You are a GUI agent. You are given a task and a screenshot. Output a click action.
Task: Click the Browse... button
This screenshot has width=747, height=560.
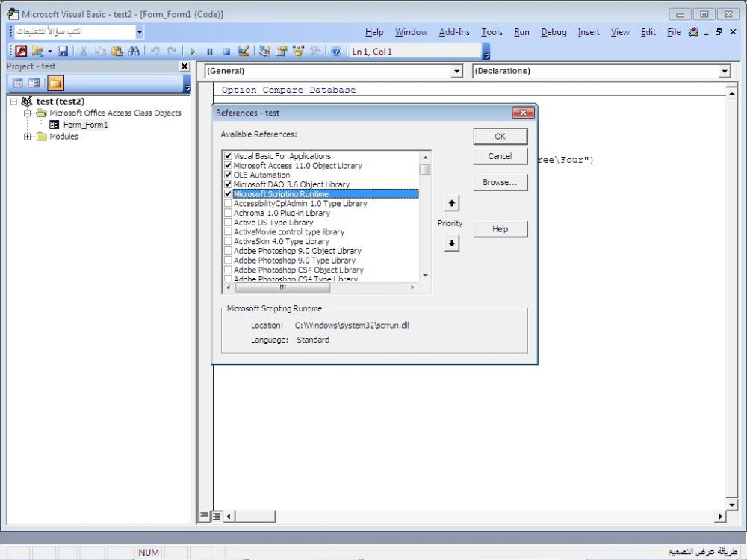click(500, 182)
